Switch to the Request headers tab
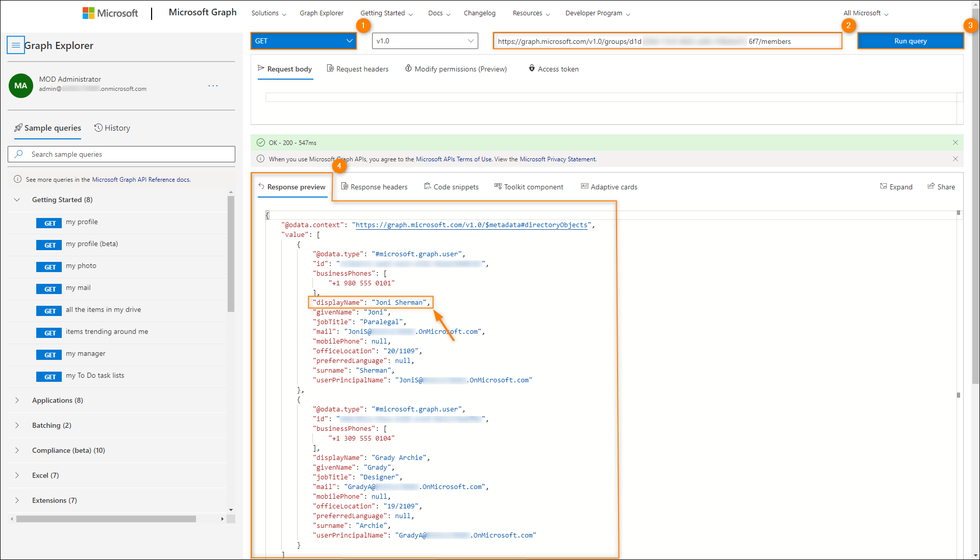 (358, 69)
